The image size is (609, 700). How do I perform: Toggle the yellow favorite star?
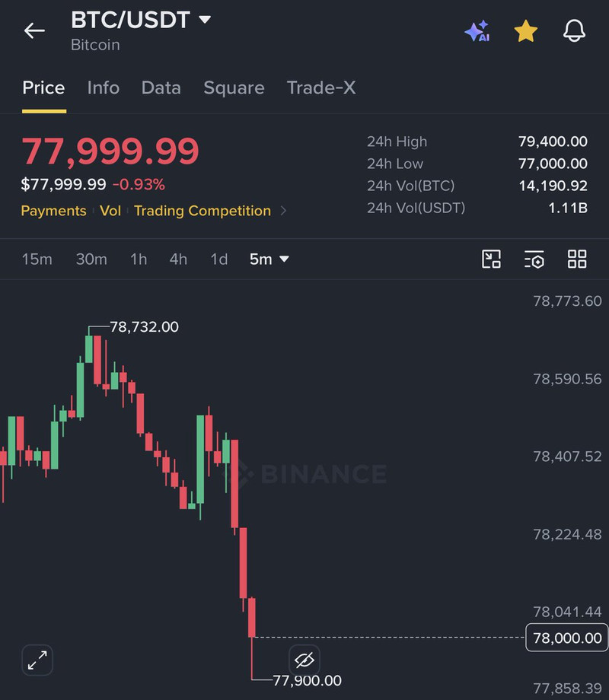[x=525, y=31]
